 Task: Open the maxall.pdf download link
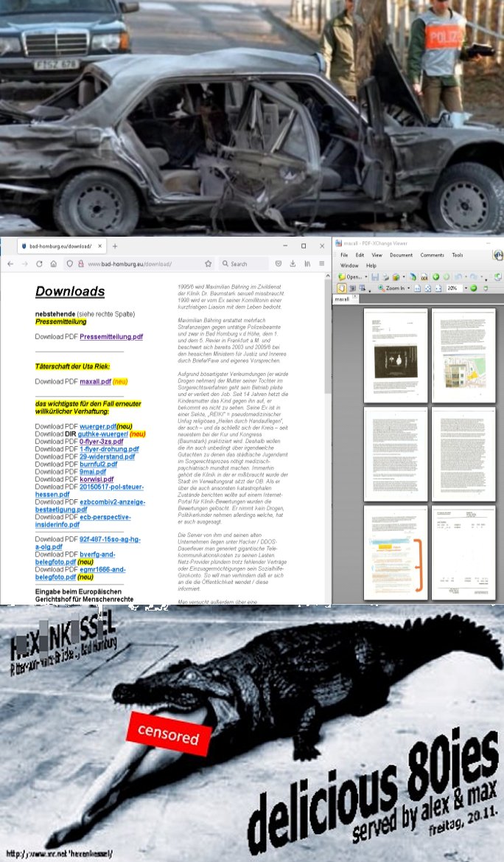[95, 381]
